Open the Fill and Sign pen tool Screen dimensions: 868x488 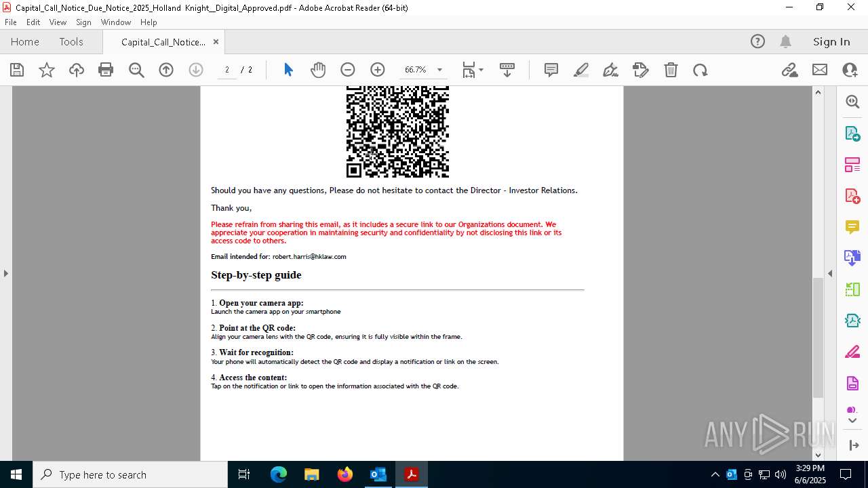coord(610,70)
